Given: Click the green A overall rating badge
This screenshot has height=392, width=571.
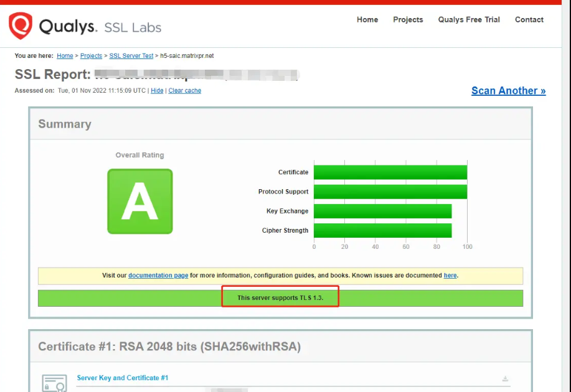Looking at the screenshot, I should pyautogui.click(x=140, y=201).
